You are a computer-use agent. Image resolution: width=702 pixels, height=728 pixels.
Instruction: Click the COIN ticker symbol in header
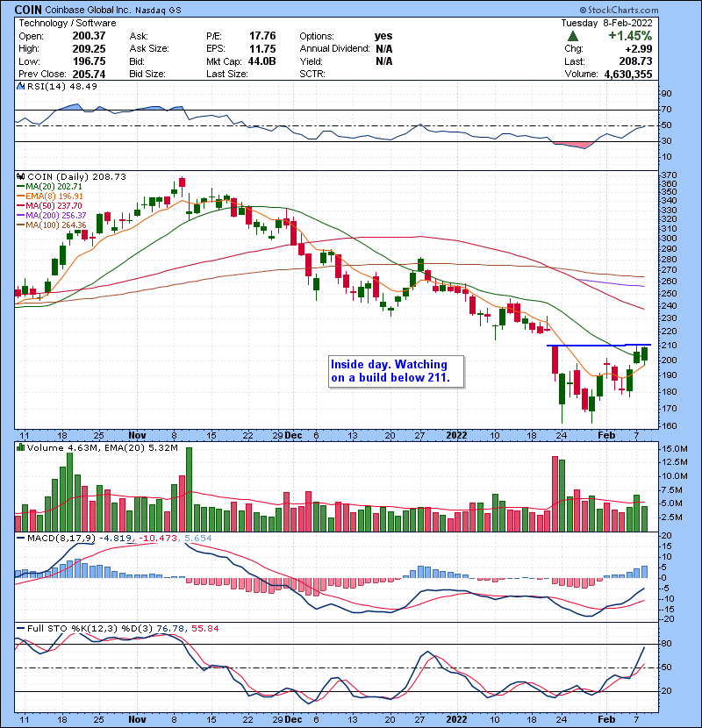click(x=28, y=10)
